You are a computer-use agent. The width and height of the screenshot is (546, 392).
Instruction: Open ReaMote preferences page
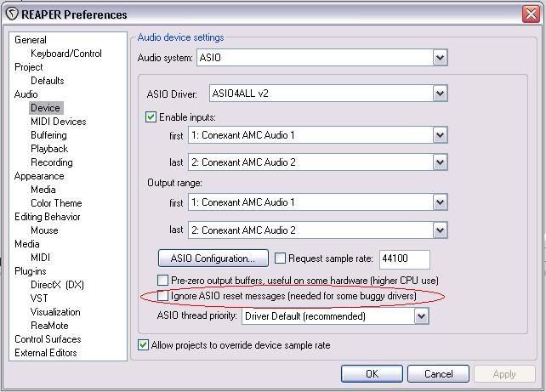click(x=50, y=326)
